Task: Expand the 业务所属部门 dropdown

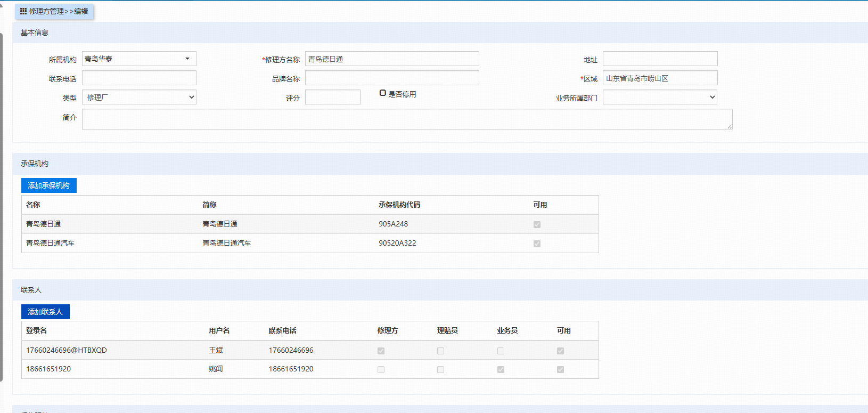Action: [x=660, y=98]
